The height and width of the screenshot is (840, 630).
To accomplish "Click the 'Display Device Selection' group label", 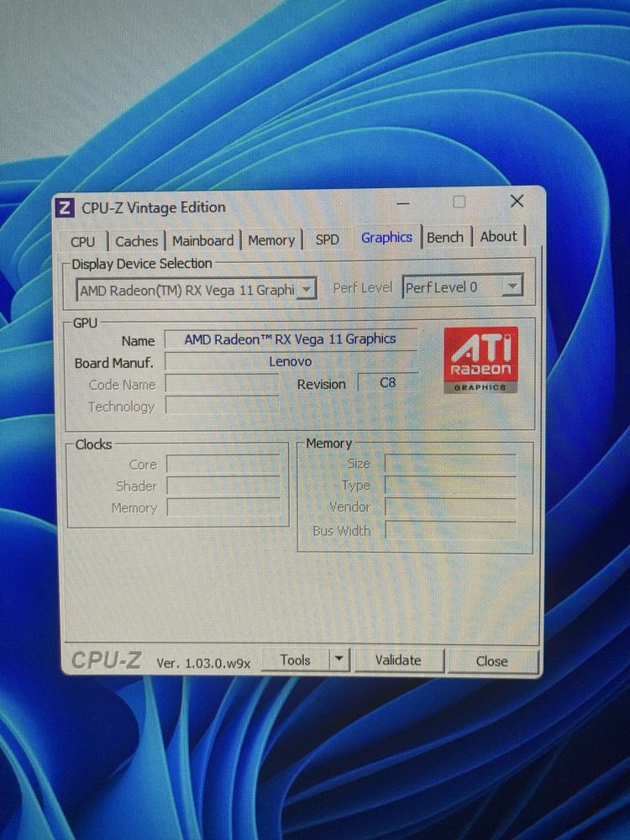I will tap(141, 264).
